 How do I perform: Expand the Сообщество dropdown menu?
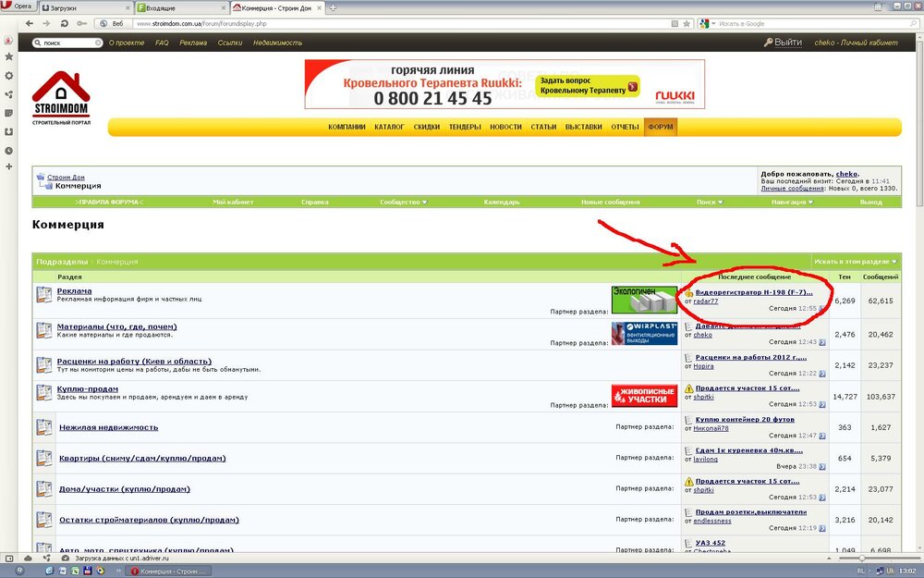pos(403,202)
